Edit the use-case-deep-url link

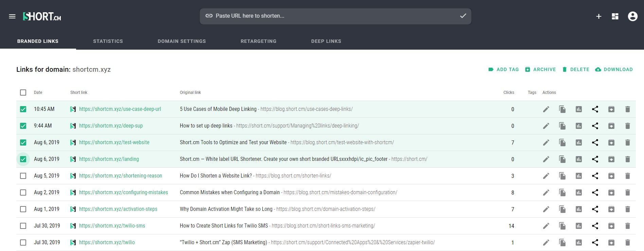point(546,109)
